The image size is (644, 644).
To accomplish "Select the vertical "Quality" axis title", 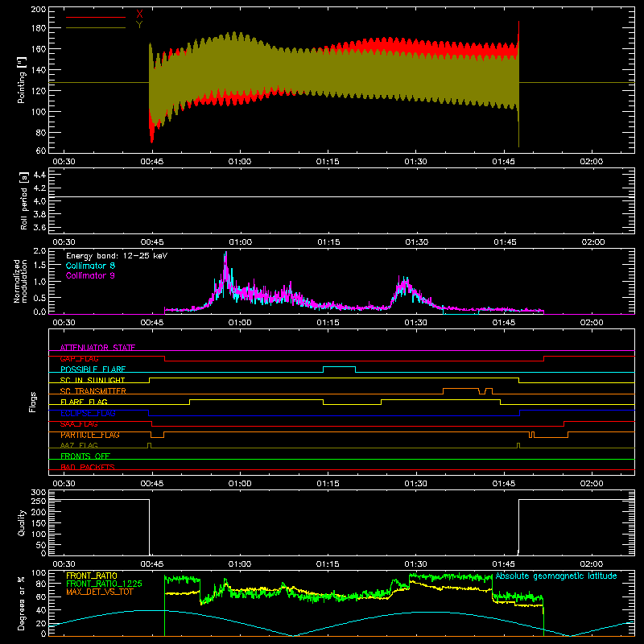I will tap(22, 522).
